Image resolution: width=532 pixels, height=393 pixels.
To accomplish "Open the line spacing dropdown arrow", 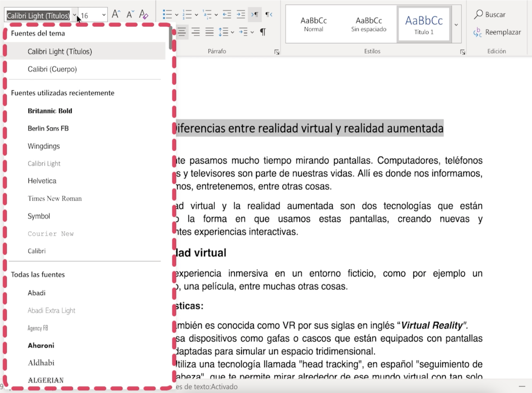I will 233,32.
